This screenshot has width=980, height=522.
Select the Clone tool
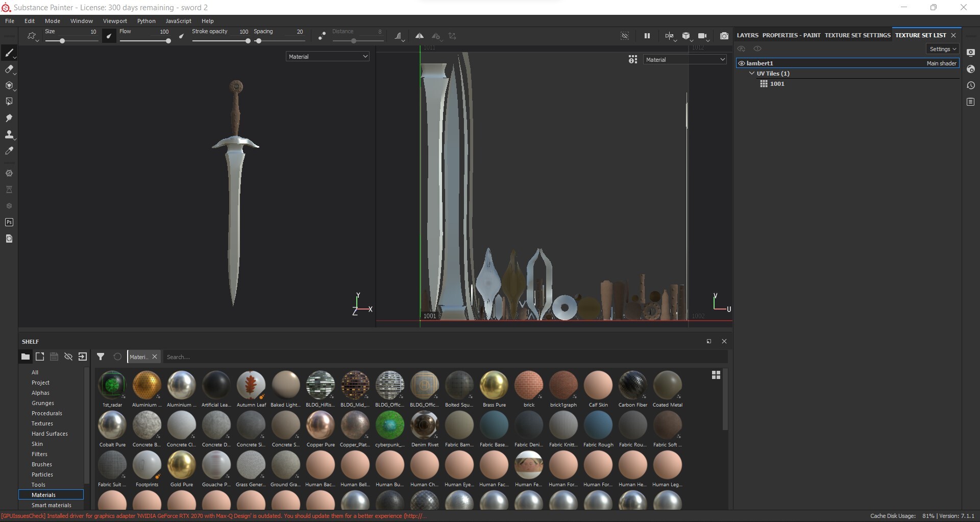coord(9,135)
